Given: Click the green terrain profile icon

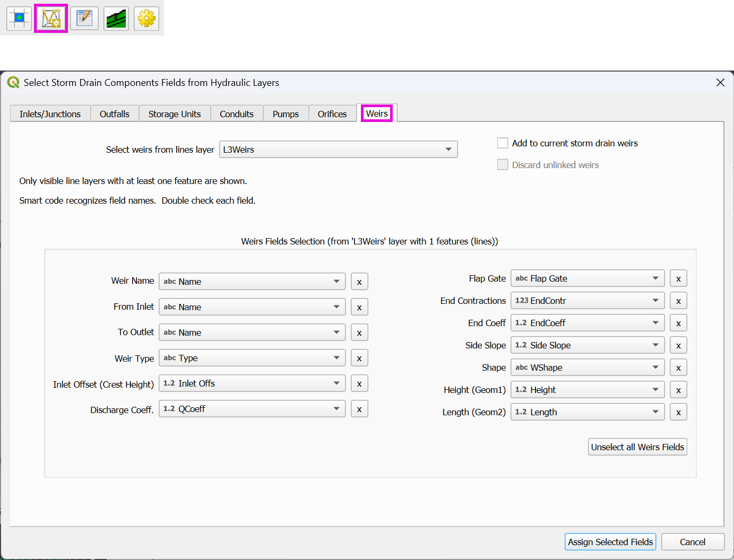Looking at the screenshot, I should point(116,19).
